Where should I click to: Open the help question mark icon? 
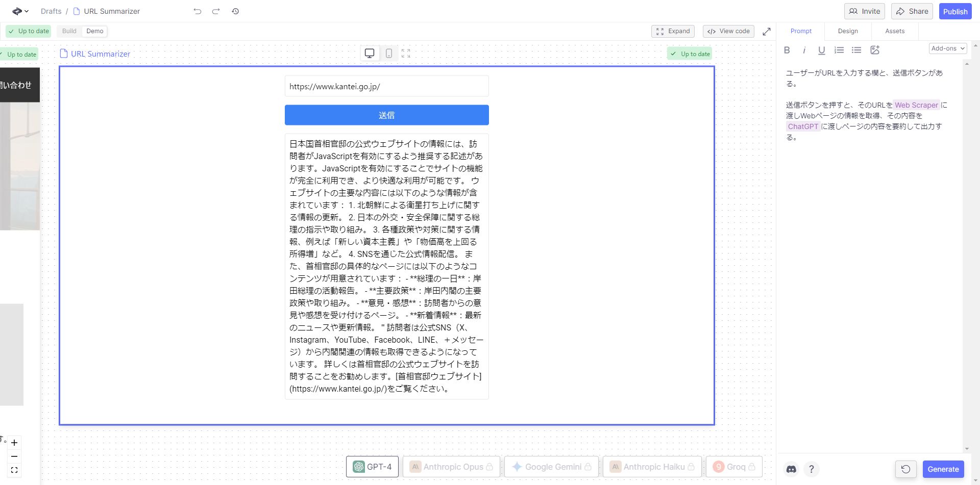click(x=812, y=469)
